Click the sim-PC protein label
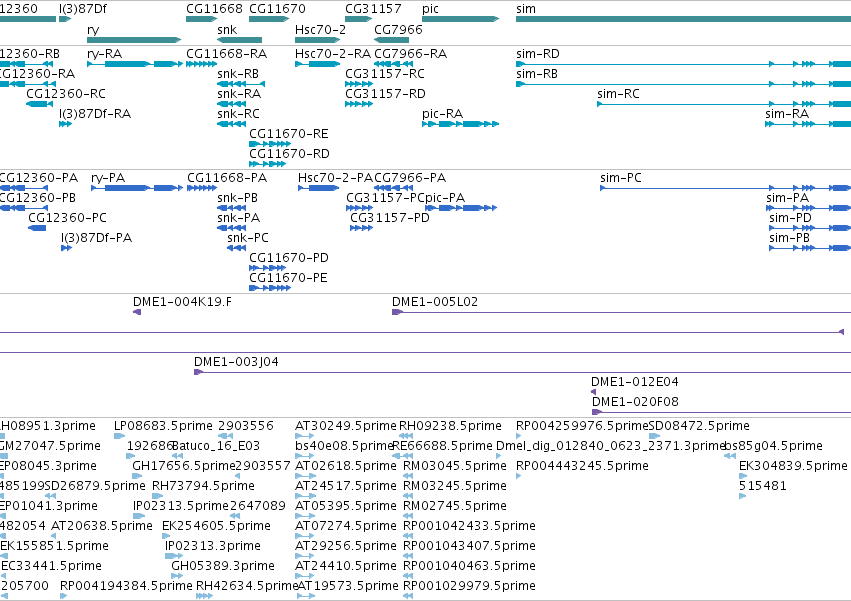This screenshot has width=851, height=601. (621, 178)
